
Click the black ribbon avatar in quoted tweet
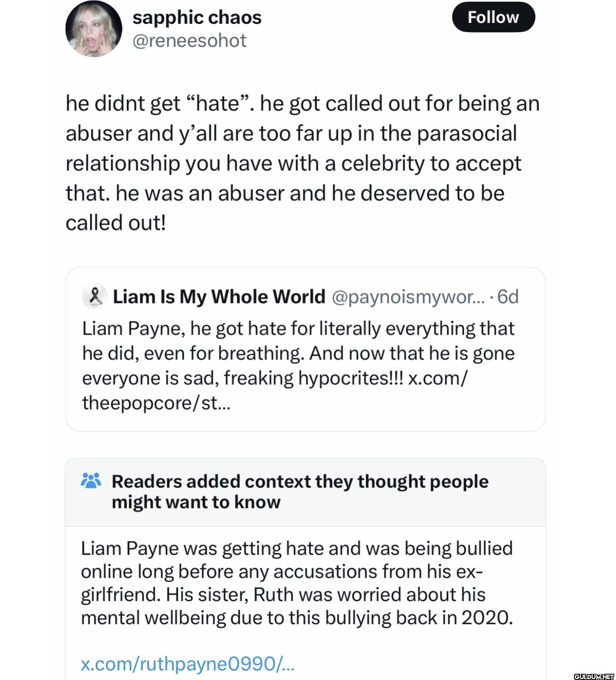[95, 297]
